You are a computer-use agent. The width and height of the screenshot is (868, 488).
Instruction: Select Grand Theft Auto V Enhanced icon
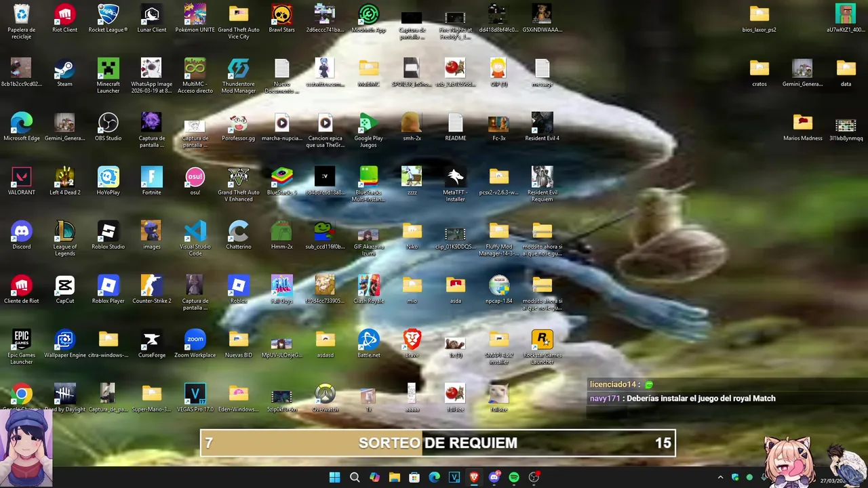pos(239,184)
